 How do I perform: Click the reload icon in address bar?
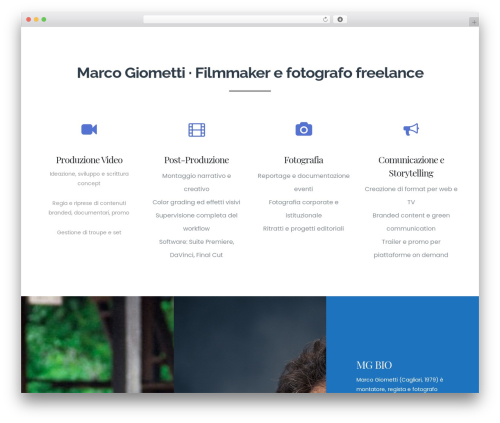(325, 20)
